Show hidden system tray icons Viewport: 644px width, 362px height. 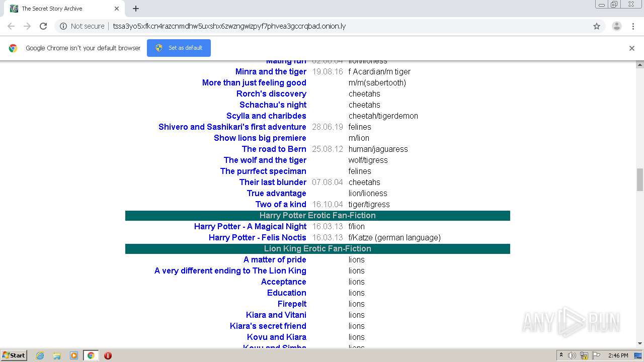point(561,355)
